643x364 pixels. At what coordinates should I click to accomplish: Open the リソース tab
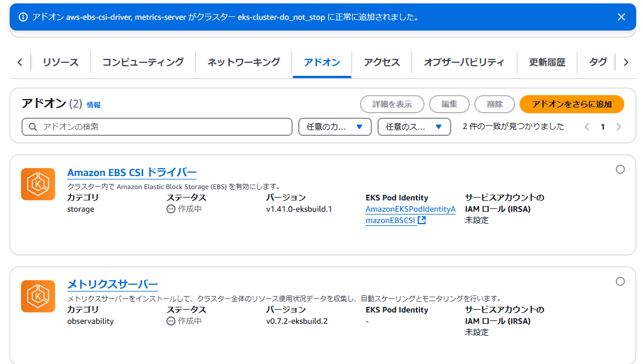(60, 62)
